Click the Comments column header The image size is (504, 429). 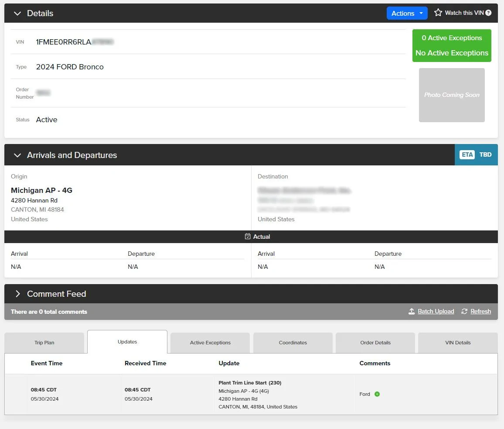pos(375,363)
